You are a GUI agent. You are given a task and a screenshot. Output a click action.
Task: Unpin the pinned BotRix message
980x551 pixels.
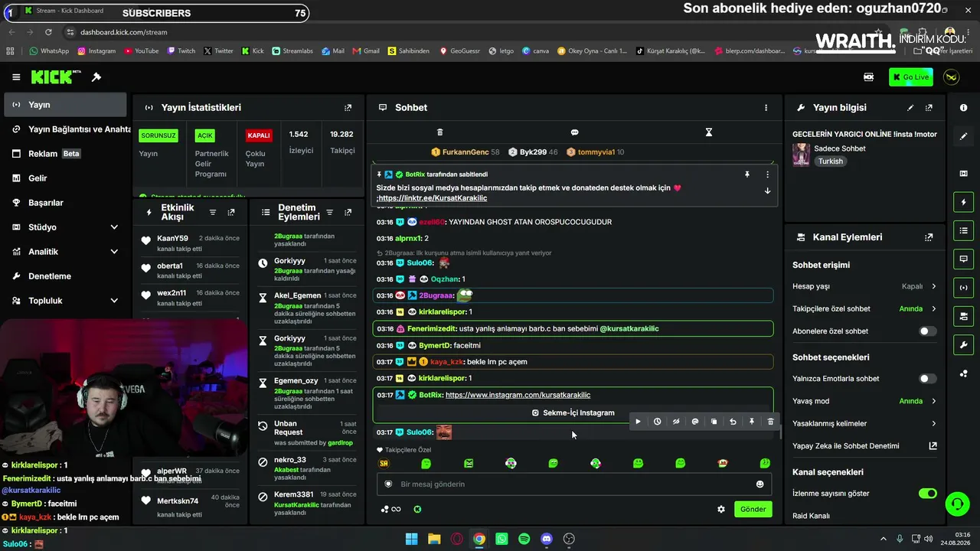pos(747,174)
